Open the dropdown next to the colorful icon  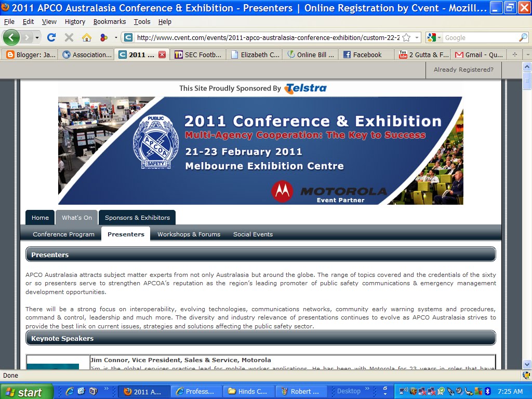tap(116, 37)
